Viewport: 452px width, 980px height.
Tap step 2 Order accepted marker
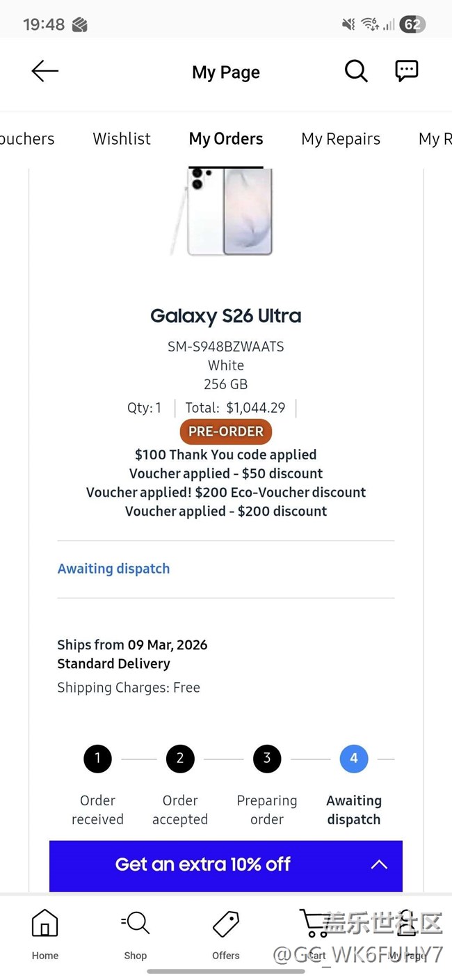pyautogui.click(x=180, y=759)
